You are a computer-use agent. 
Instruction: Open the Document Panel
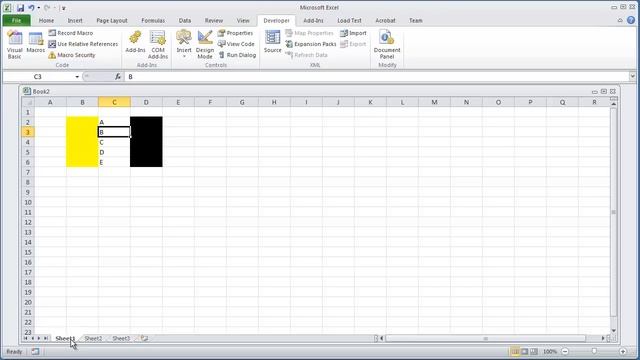387,45
